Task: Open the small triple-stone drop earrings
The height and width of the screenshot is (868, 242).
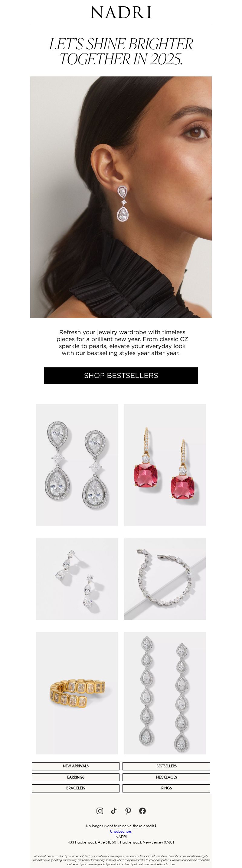Action: click(77, 579)
